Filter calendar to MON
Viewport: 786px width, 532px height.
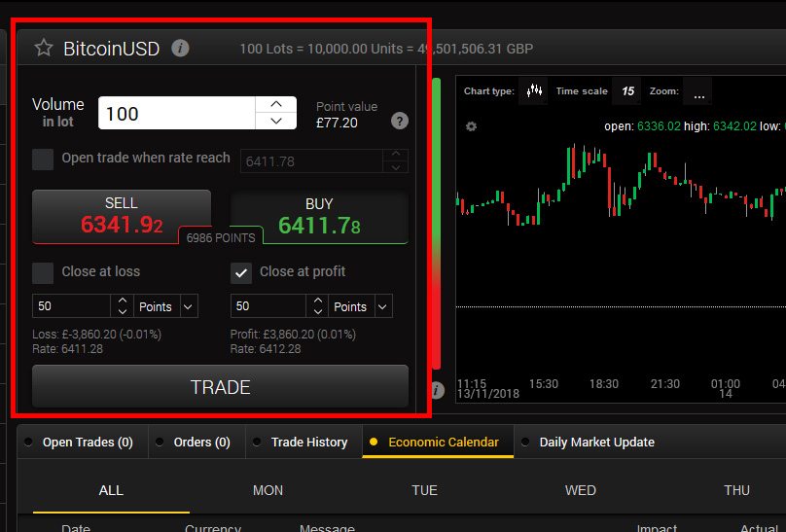(x=268, y=490)
